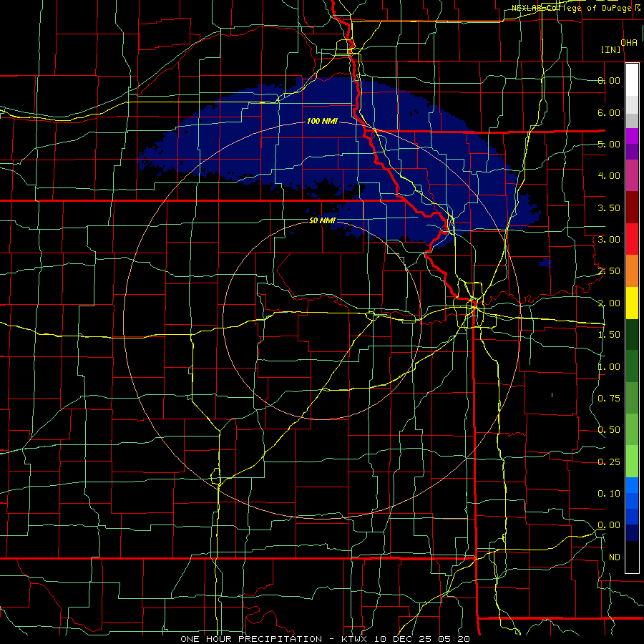Click the "100 NMI" range ring label
The width and height of the screenshot is (644, 644).
coord(322,121)
